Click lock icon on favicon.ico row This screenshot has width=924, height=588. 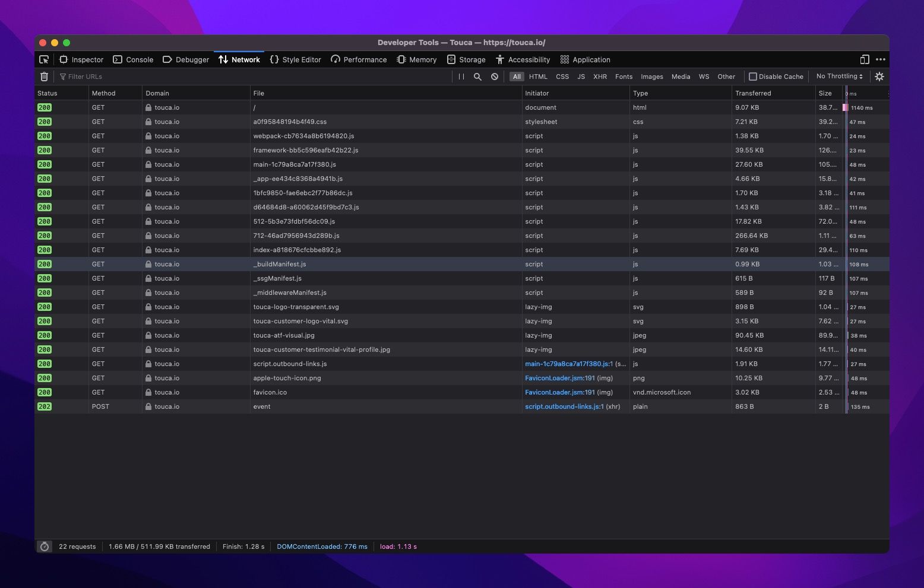coord(148,392)
